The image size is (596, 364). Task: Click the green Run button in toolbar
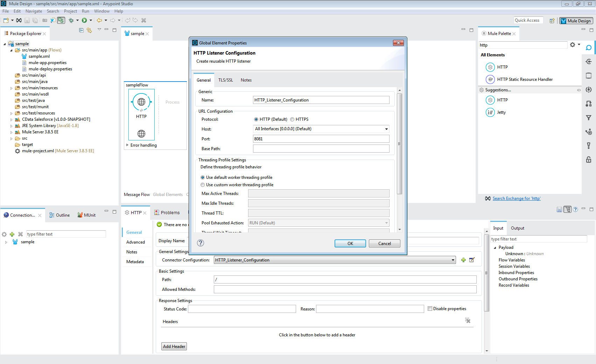(84, 21)
